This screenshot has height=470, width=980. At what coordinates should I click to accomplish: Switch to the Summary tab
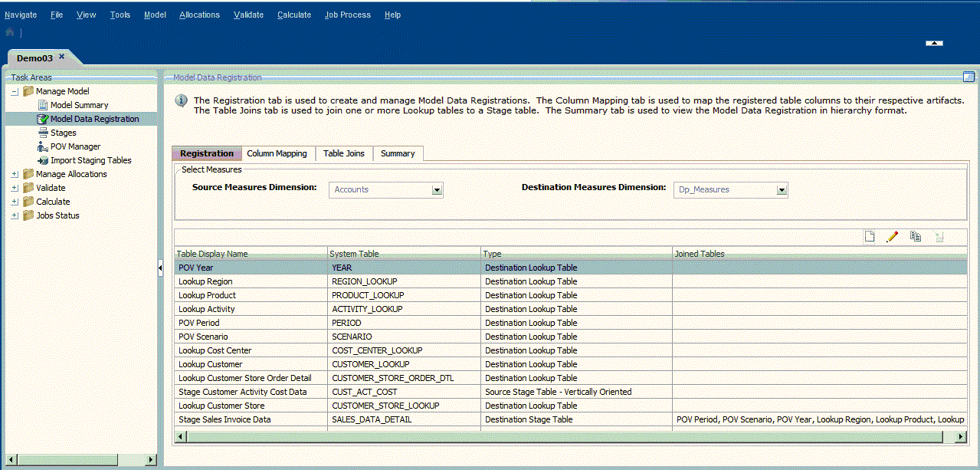[x=398, y=153]
